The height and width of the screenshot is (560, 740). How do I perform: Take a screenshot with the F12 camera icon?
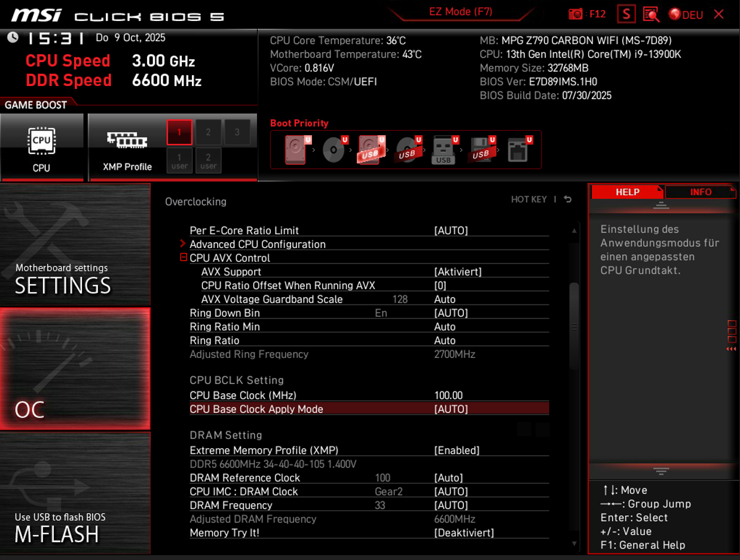576,14
